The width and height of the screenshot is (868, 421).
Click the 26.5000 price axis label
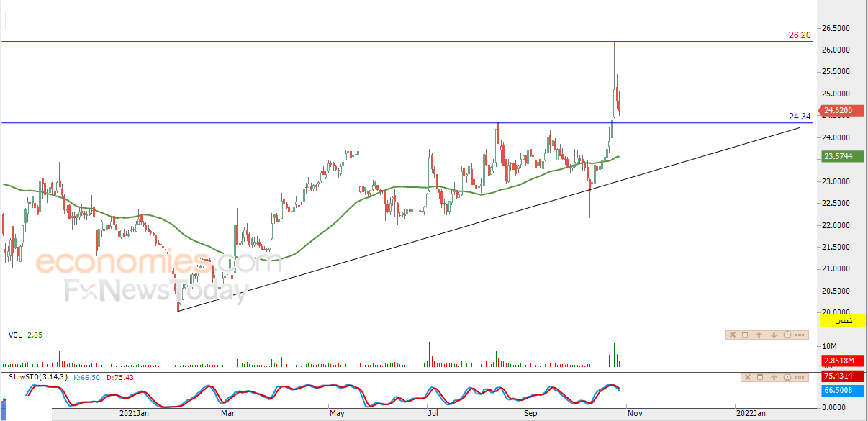[838, 28]
